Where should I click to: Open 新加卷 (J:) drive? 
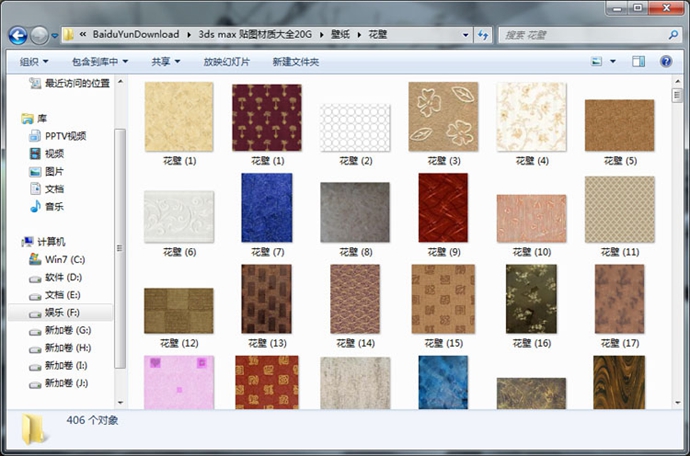[59, 383]
